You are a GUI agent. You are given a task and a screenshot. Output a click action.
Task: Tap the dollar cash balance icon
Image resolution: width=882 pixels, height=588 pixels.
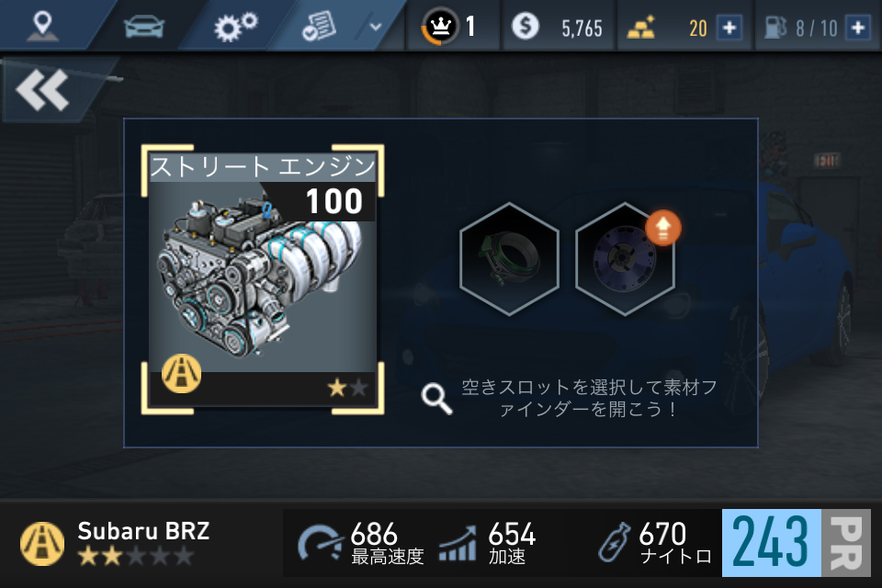(525, 26)
